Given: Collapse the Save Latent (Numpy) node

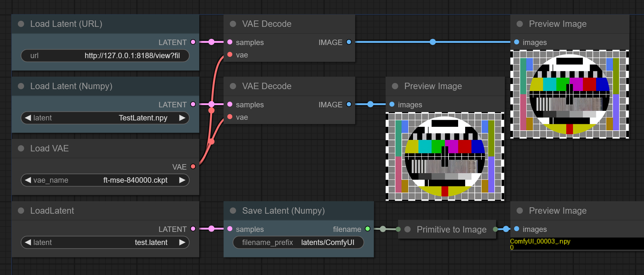Looking at the screenshot, I should 233,211.
